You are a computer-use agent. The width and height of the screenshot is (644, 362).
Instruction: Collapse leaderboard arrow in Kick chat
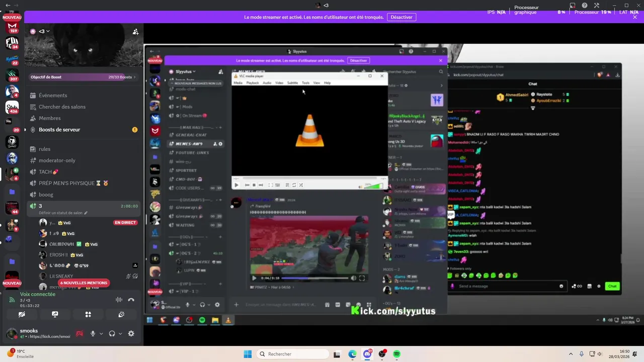pyautogui.click(x=533, y=108)
